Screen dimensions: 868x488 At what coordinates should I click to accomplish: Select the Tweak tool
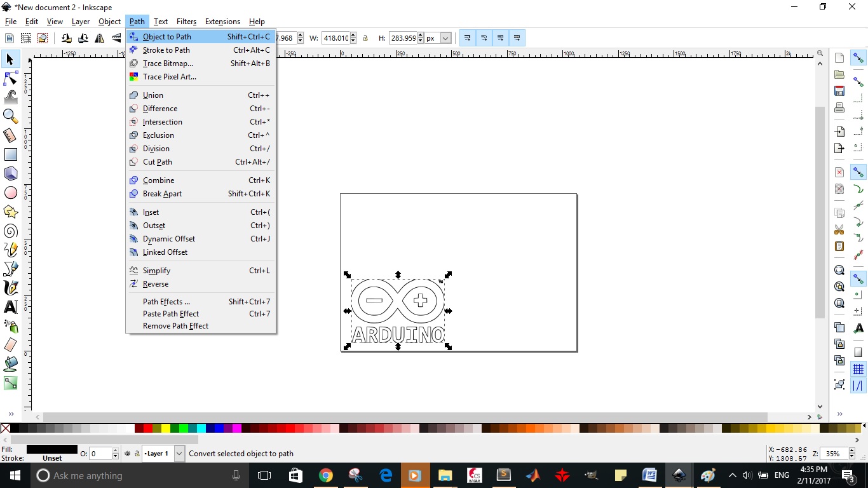click(10, 97)
